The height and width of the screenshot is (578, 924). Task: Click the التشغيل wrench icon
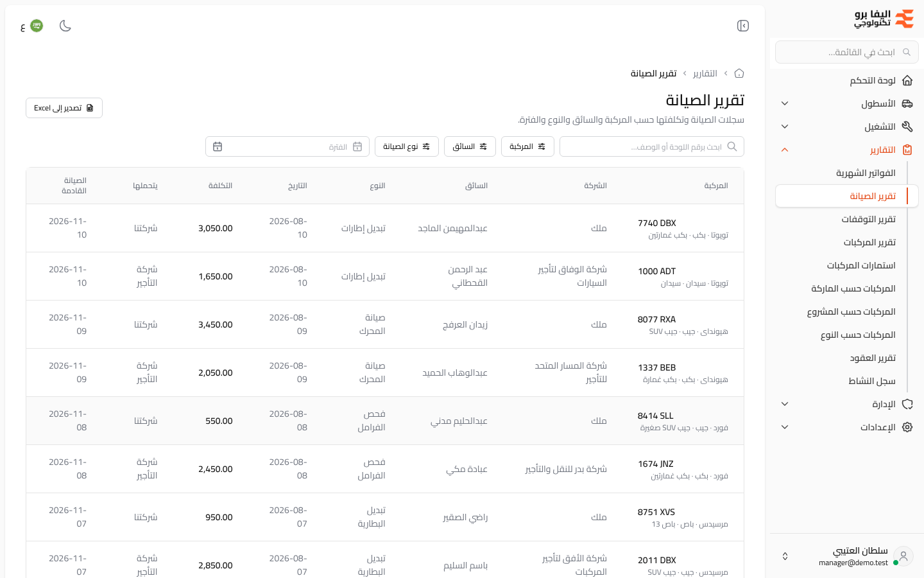pyautogui.click(x=907, y=127)
